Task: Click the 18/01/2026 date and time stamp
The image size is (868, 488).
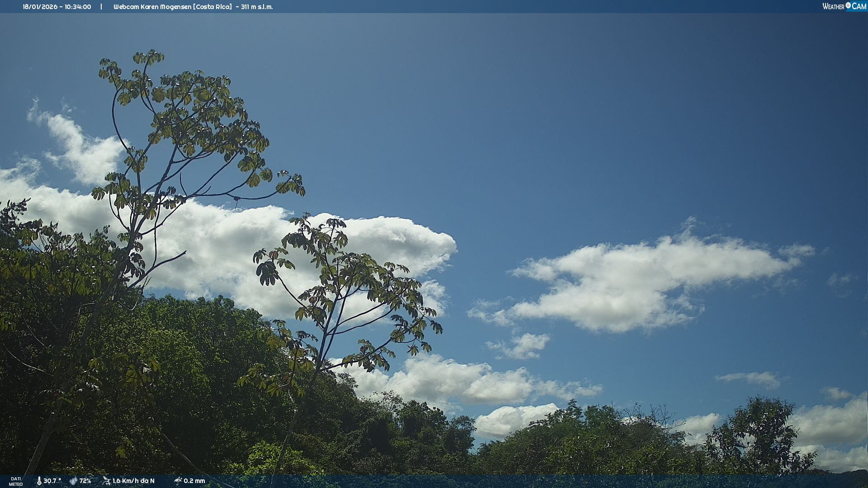Action: [x=57, y=7]
